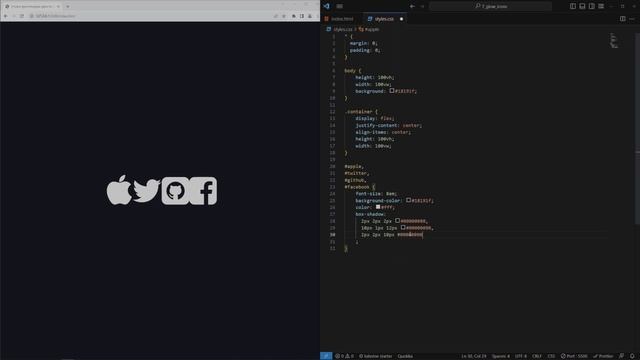Open browser extensions puzzle icon
640x360 pixels.
click(x=293, y=16)
